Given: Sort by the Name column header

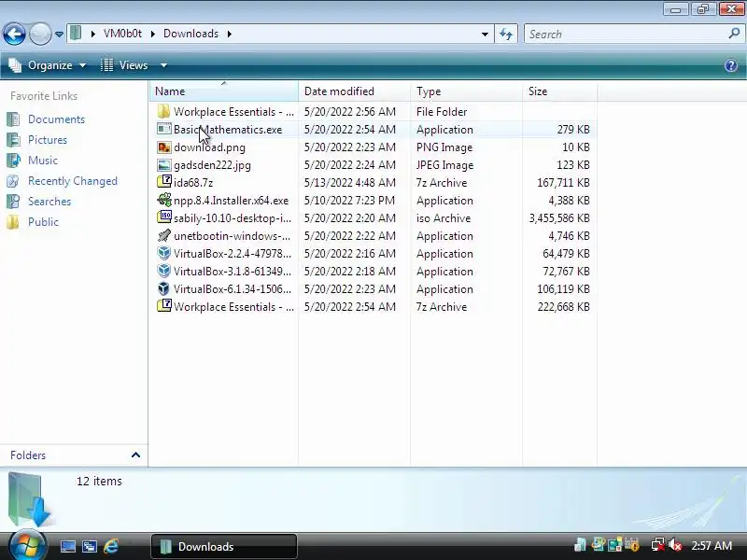Looking at the screenshot, I should pos(224,91).
